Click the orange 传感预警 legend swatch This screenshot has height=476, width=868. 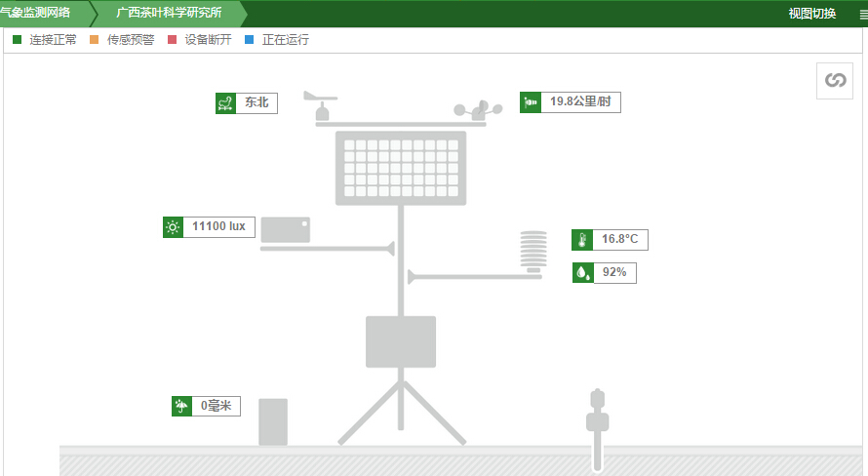point(95,40)
